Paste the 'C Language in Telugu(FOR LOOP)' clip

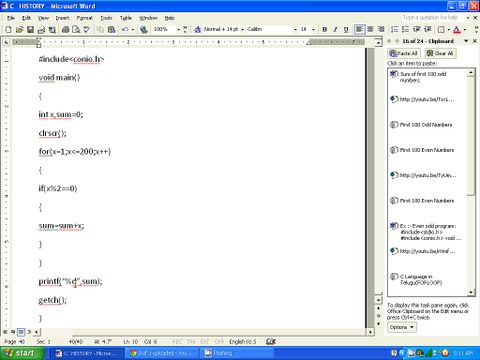[428, 279]
